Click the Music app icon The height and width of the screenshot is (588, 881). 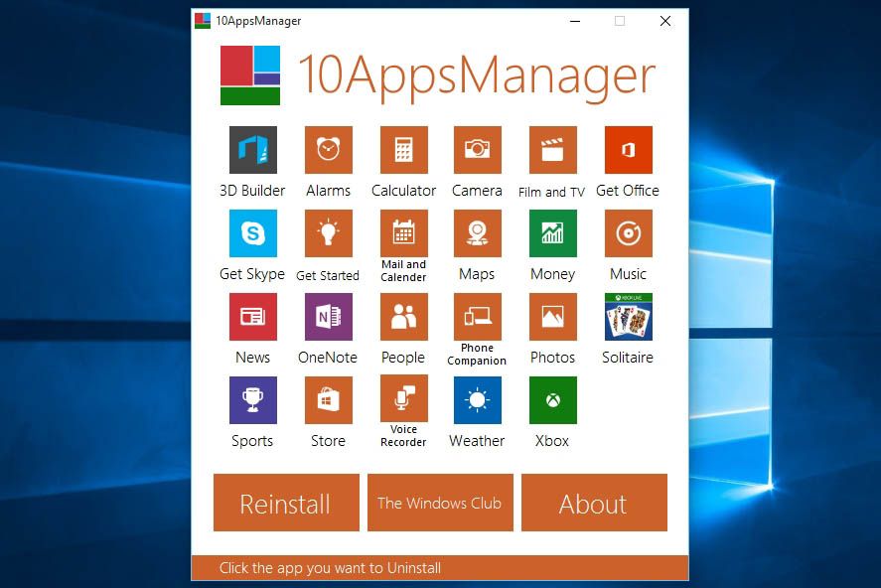[628, 233]
